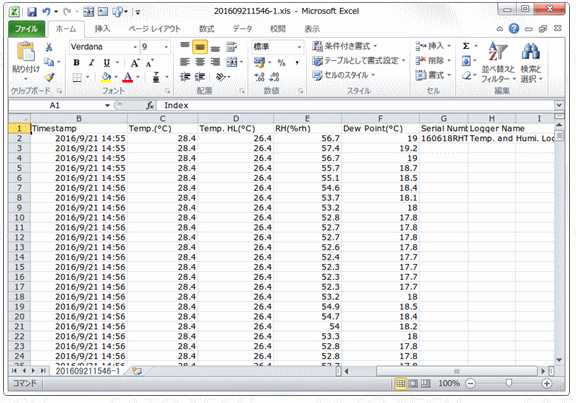This screenshot has width=576, height=403.
Task: Expand the Name Box dropdown arrow
Action: click(x=107, y=105)
